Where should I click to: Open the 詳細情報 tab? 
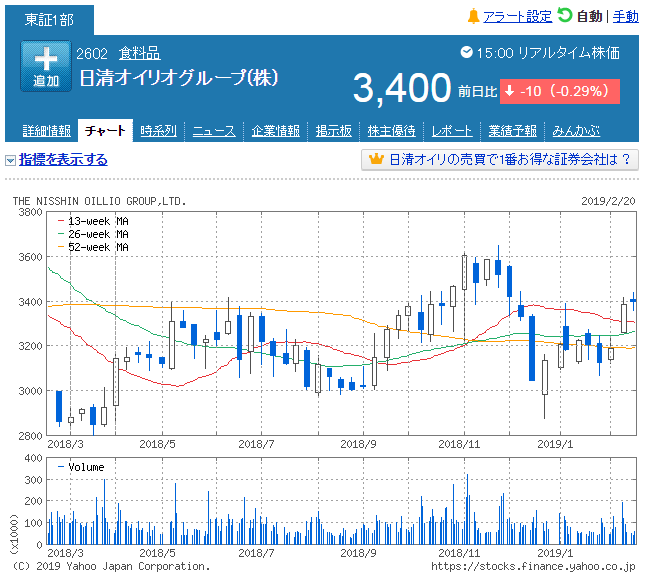tap(46, 131)
